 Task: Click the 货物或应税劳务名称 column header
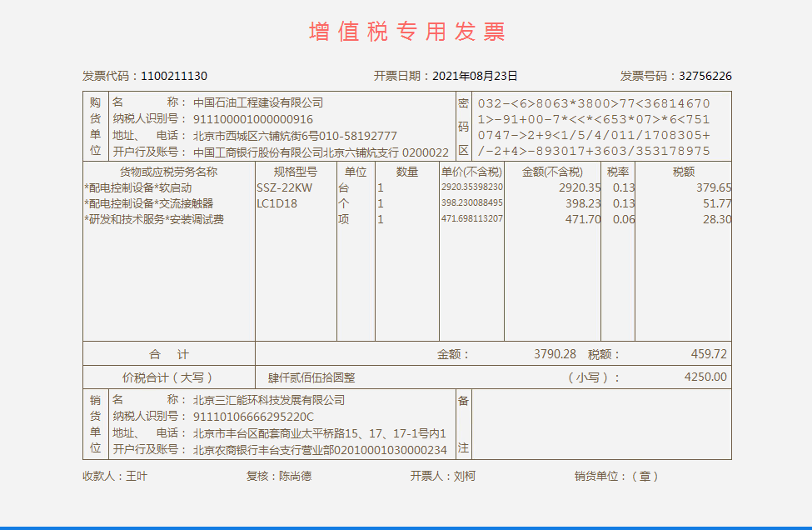click(169, 172)
